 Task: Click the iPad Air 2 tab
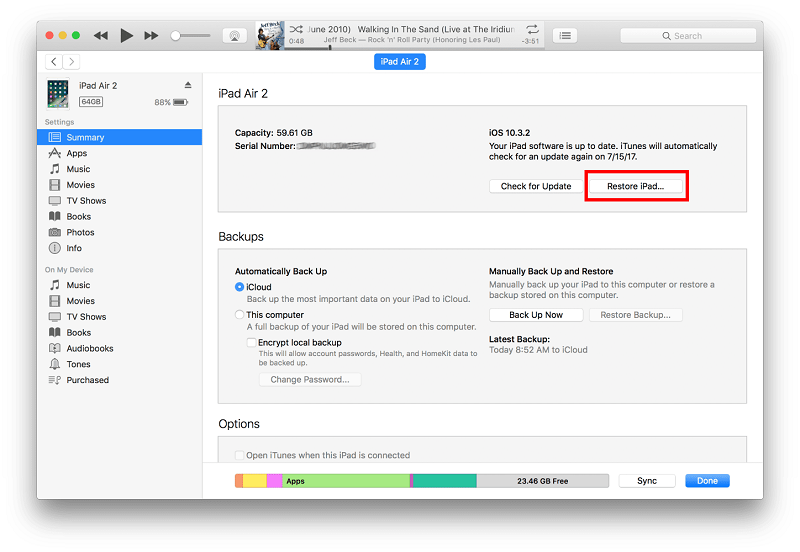tap(399, 62)
